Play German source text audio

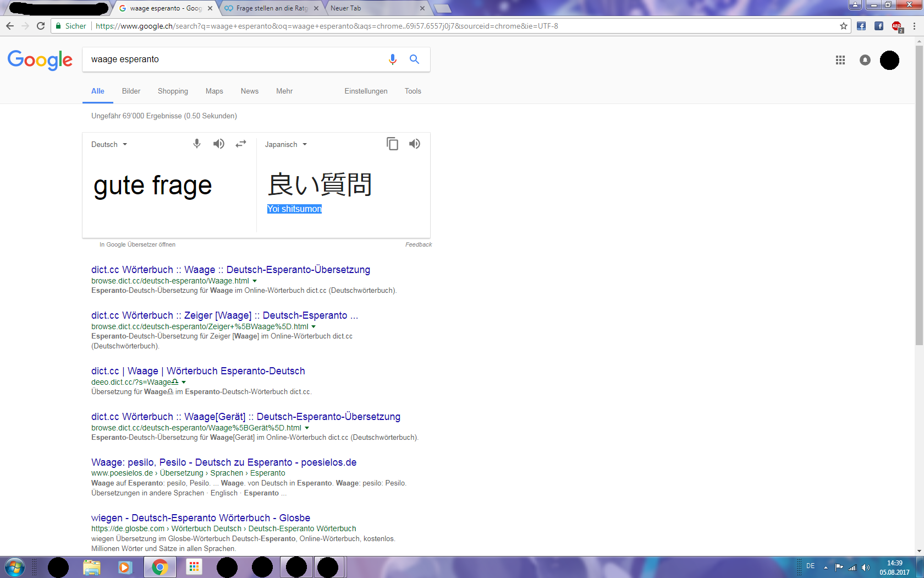[x=219, y=144]
